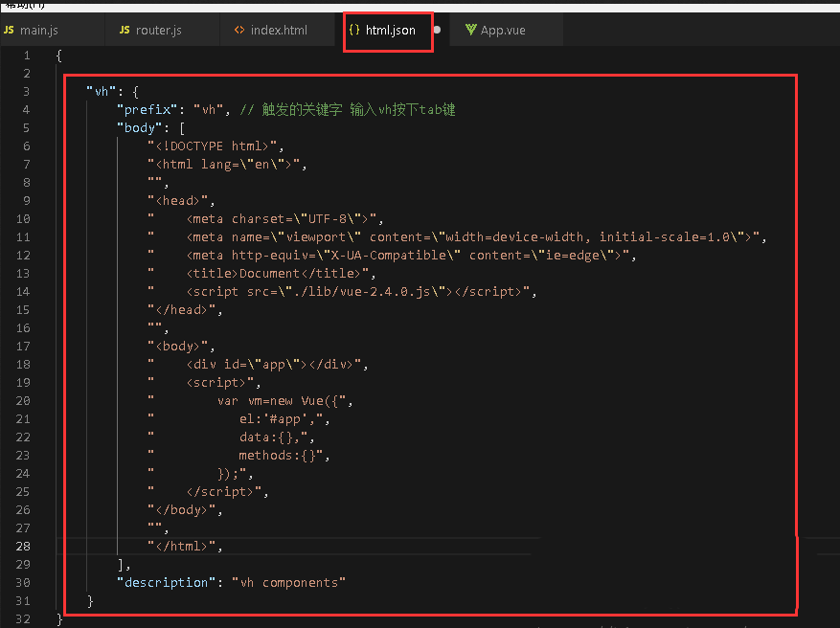840x628 pixels.
Task: Click line number 28 in gutter
Action: (x=23, y=546)
